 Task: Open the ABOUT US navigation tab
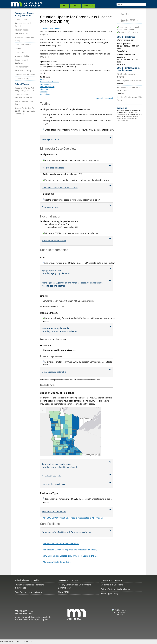(x=88, y=6)
